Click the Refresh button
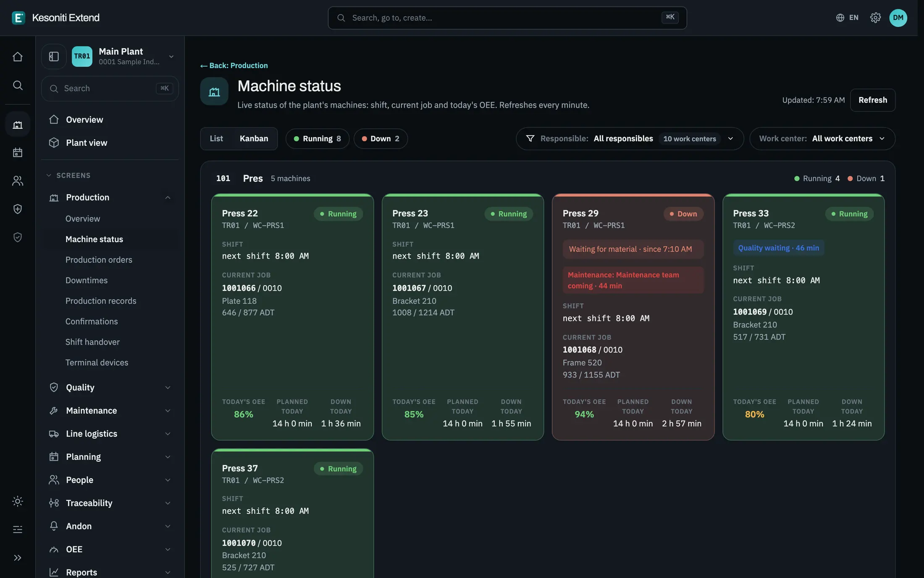Viewport: 924px width, 578px height. [872, 100]
